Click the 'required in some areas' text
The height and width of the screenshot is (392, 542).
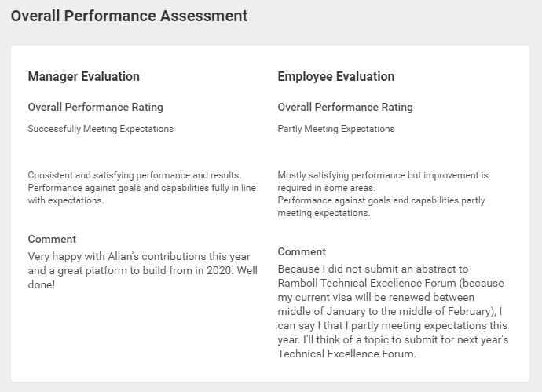click(326, 188)
